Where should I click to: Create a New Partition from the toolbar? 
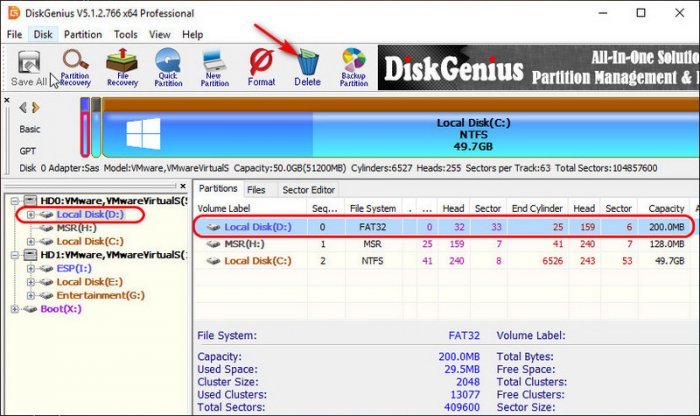click(215, 68)
